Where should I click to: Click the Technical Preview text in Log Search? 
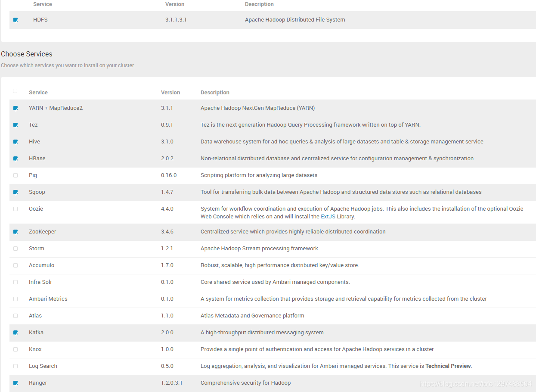pos(448,366)
